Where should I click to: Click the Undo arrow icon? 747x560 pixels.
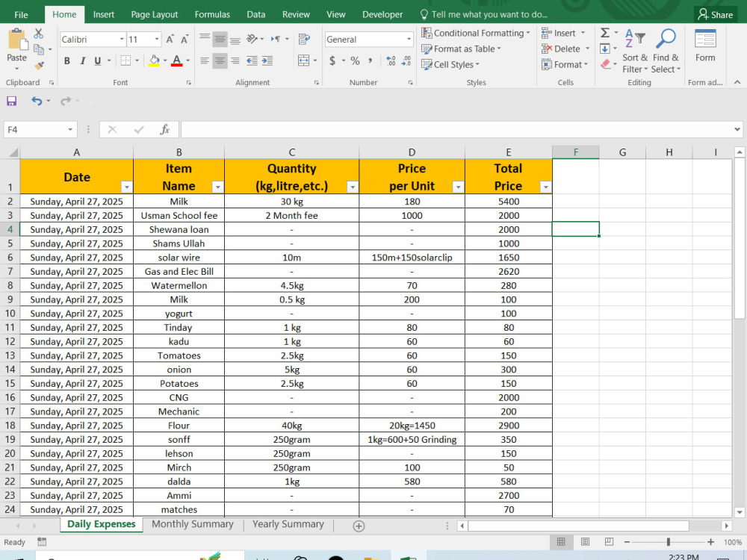pyautogui.click(x=36, y=101)
